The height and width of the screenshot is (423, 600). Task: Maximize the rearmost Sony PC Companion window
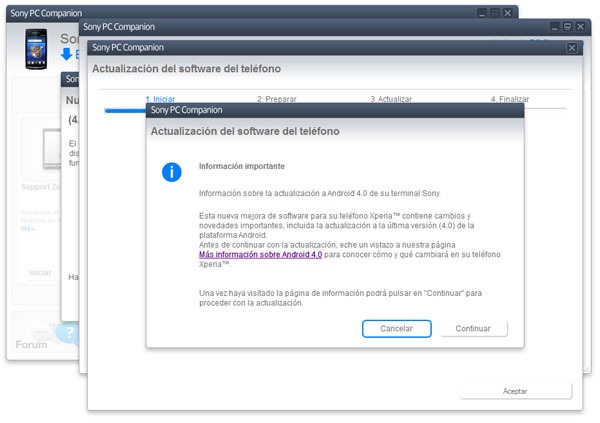point(495,13)
